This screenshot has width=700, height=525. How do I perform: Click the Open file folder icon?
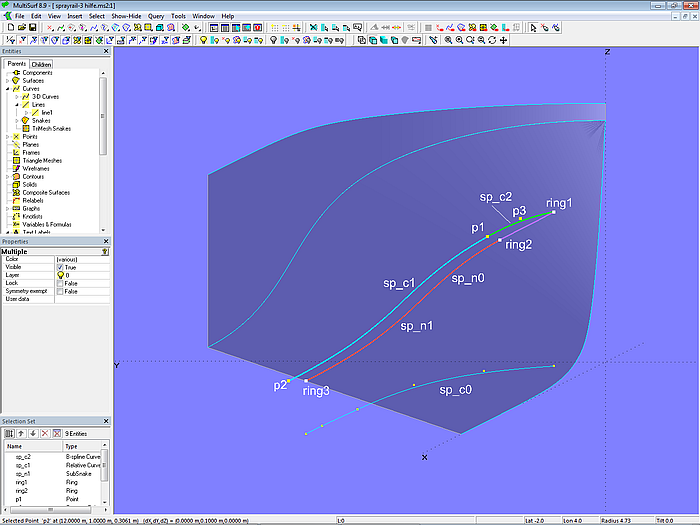coord(21,27)
